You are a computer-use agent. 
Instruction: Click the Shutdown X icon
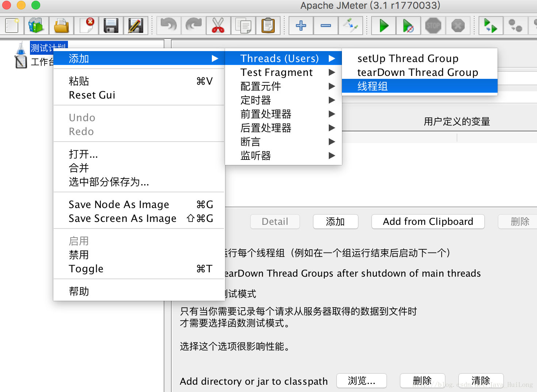[458, 26]
